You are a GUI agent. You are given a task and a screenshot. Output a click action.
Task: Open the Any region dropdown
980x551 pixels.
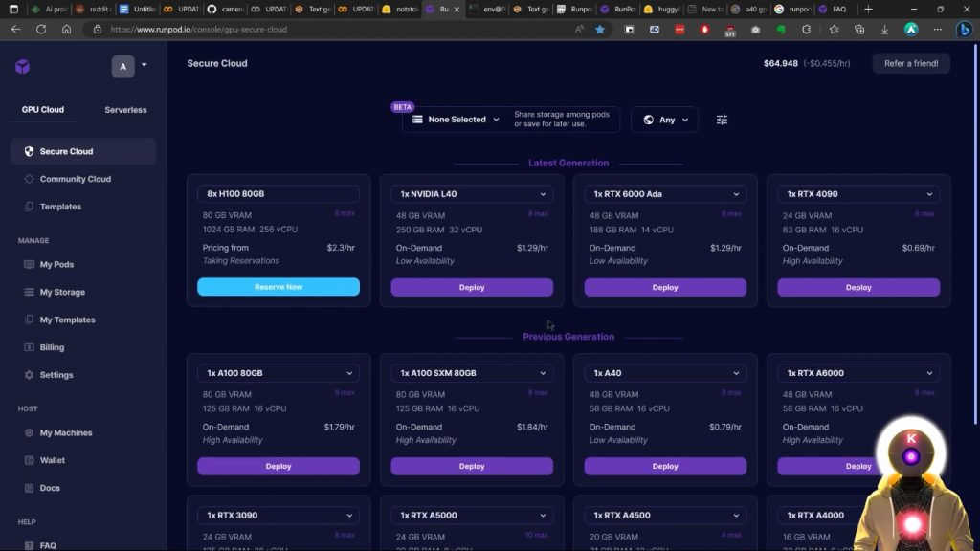[664, 120]
